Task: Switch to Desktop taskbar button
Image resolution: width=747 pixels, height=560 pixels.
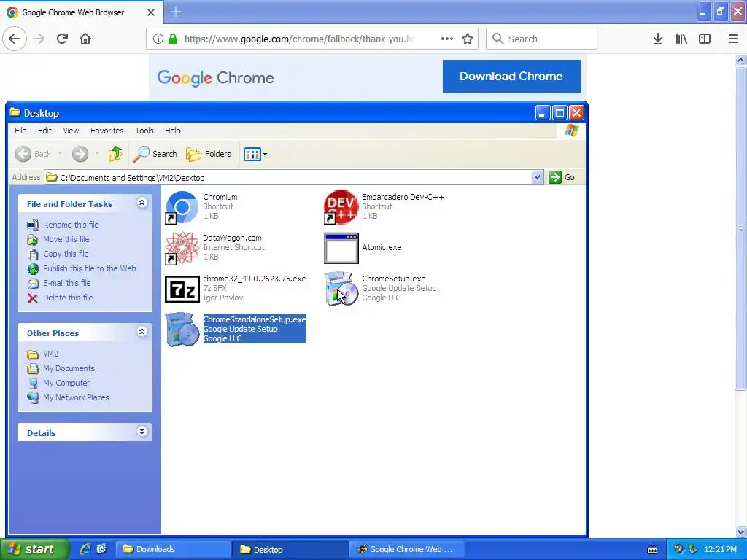Action: [289, 550]
